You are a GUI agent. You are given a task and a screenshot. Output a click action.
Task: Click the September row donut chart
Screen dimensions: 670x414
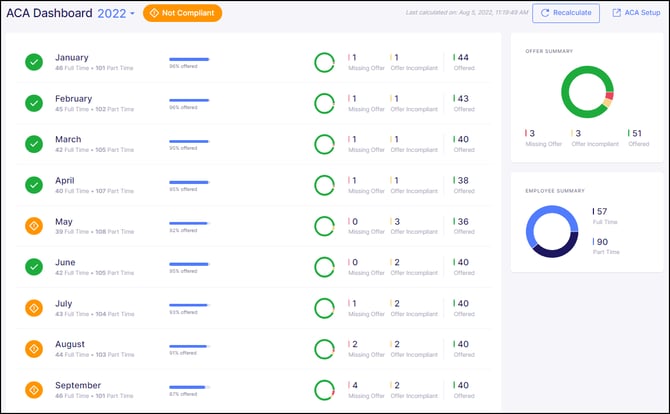[324, 391]
